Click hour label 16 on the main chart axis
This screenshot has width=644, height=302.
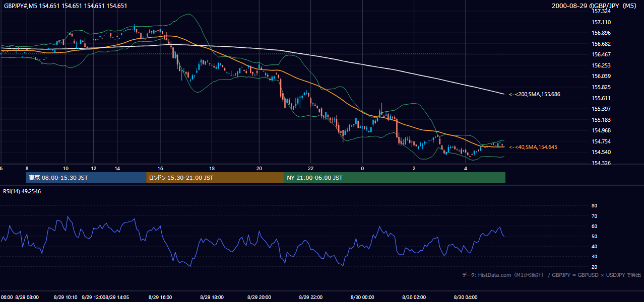(x=160, y=168)
